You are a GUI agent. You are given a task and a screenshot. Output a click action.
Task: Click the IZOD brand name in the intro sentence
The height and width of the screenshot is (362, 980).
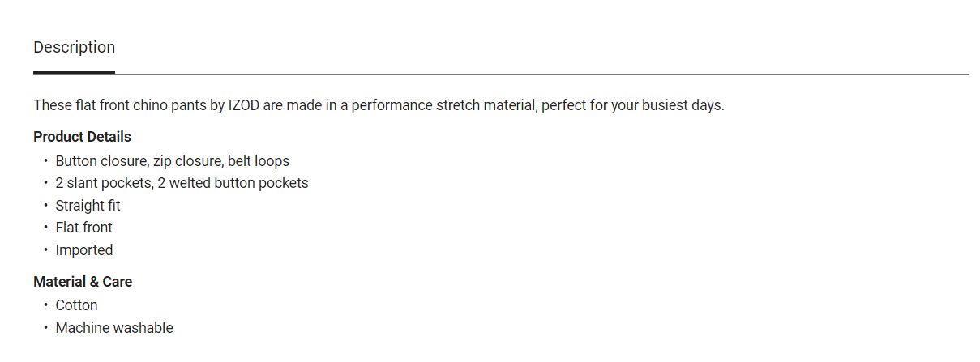pos(243,106)
